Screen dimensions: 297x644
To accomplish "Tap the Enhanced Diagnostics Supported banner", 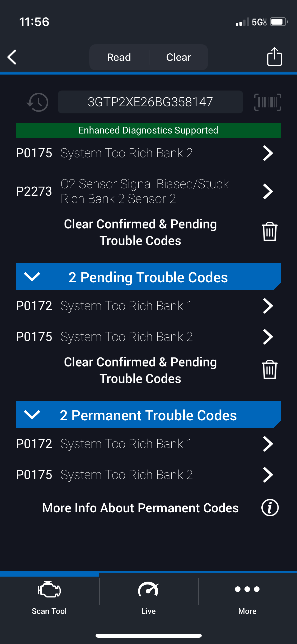I will (x=148, y=130).
